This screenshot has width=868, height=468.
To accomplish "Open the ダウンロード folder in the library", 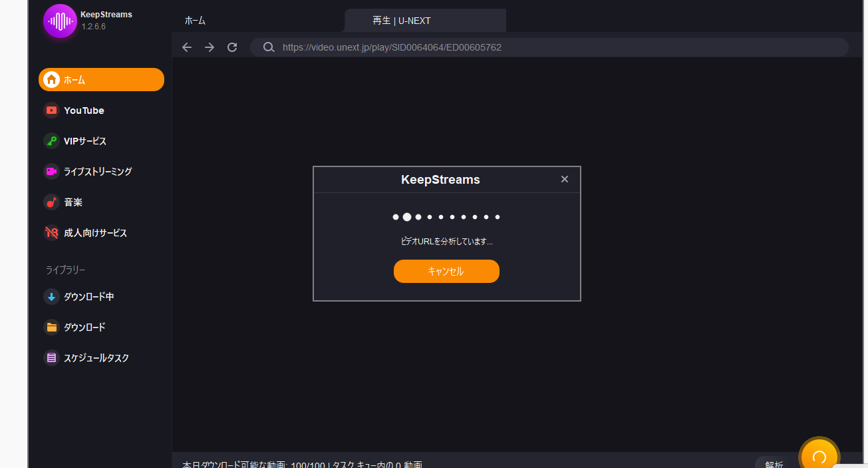I will click(74, 328).
